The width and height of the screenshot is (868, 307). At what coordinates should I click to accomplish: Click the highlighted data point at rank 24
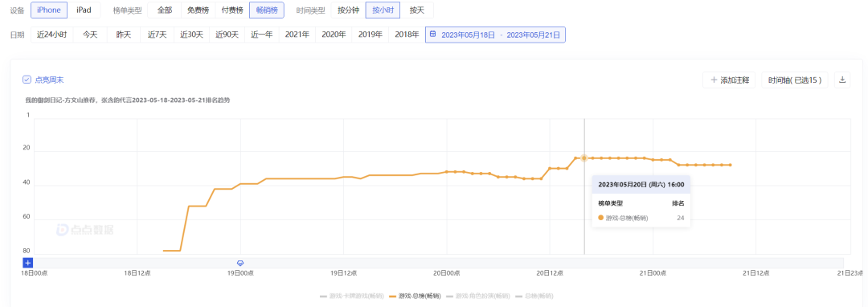[583, 158]
